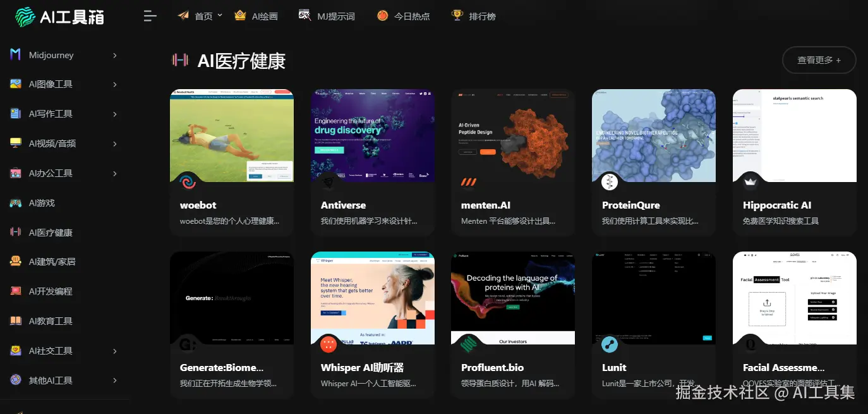Click the AI视频/音频 monitor icon

16,143
